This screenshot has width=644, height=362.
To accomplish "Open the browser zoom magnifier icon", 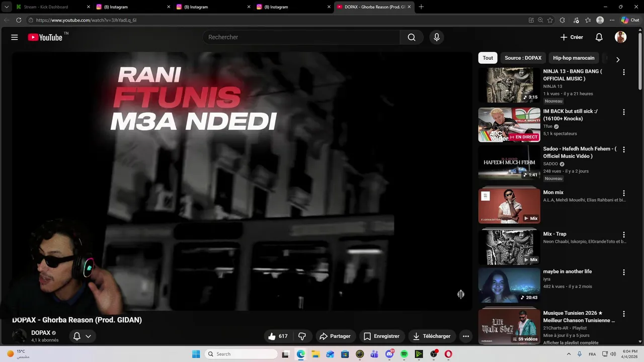I will coord(540,20).
